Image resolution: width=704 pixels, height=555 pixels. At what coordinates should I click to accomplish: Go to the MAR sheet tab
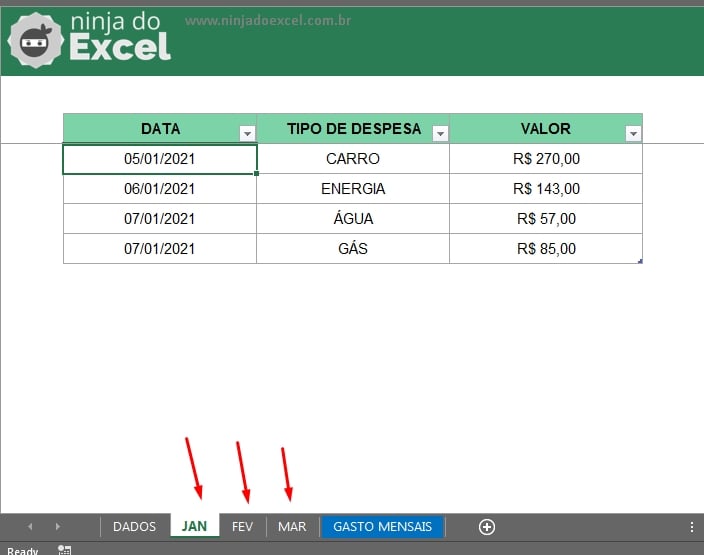click(x=292, y=526)
